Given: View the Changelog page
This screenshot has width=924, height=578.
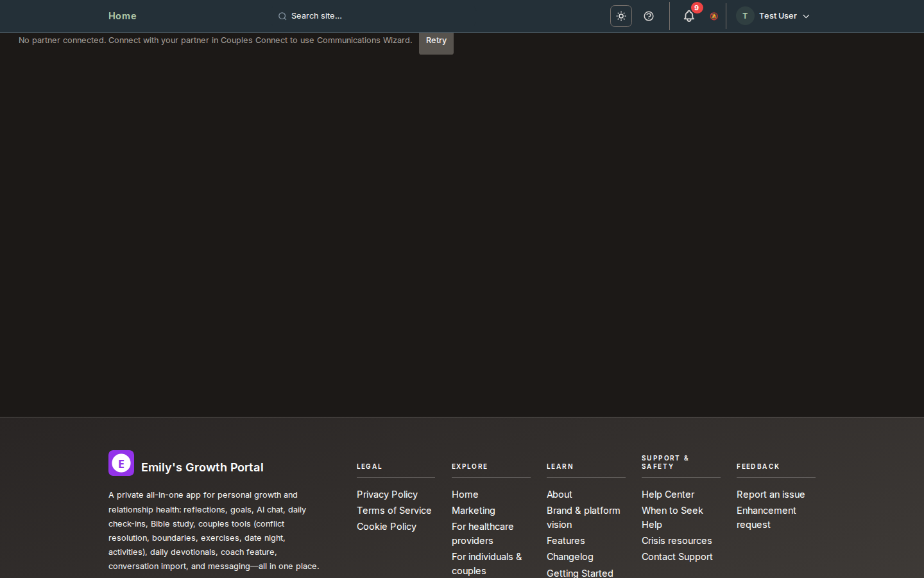Looking at the screenshot, I should 570,557.
